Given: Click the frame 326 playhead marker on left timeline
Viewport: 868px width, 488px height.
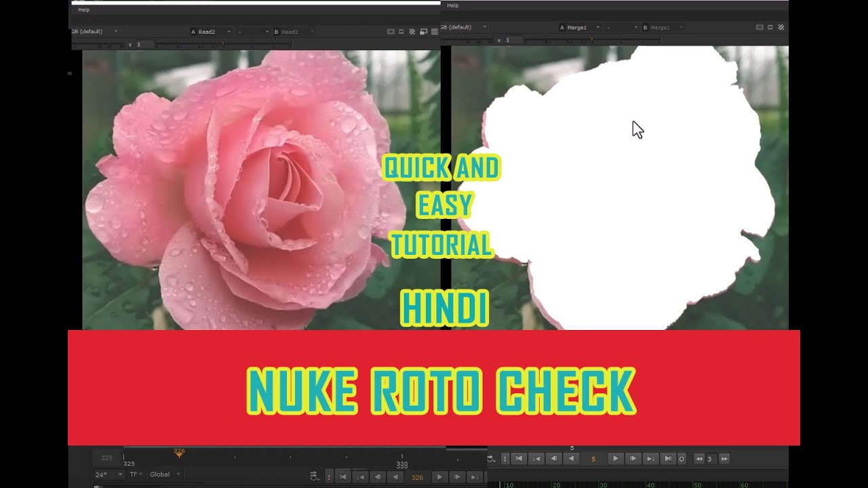Looking at the screenshot, I should 179,453.
